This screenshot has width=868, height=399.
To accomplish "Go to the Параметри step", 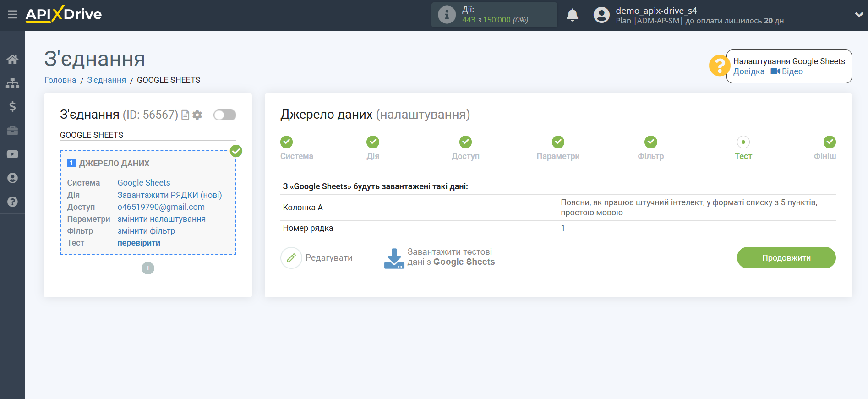I will (x=558, y=142).
